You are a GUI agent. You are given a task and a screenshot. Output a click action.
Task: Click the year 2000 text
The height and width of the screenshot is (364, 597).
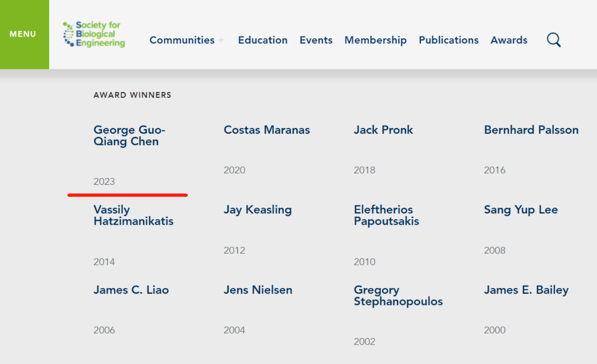pyautogui.click(x=495, y=330)
